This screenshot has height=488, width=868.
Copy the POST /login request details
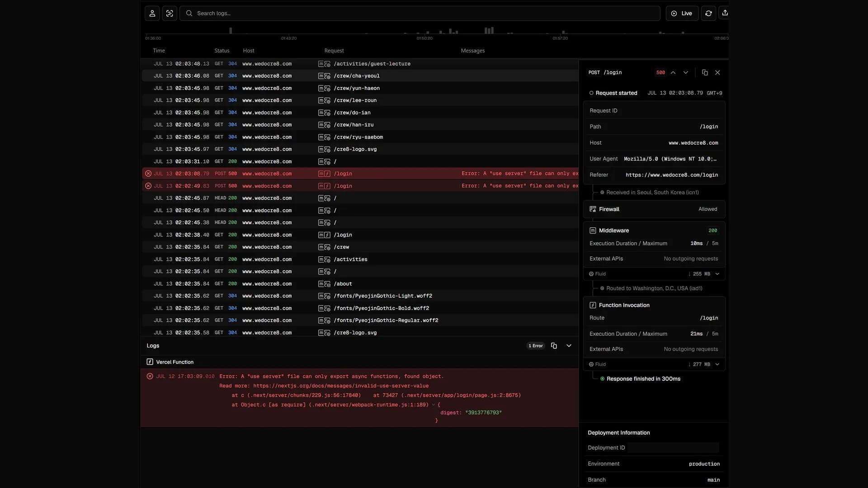coord(705,72)
